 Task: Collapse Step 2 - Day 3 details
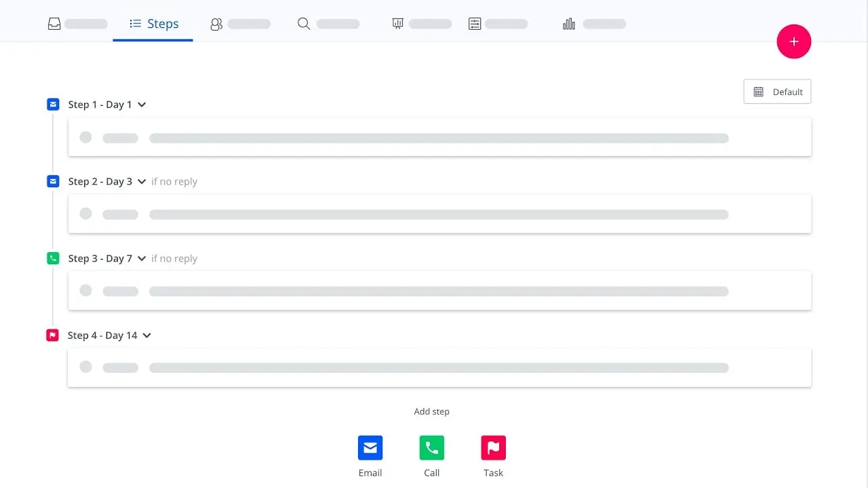[x=141, y=181]
